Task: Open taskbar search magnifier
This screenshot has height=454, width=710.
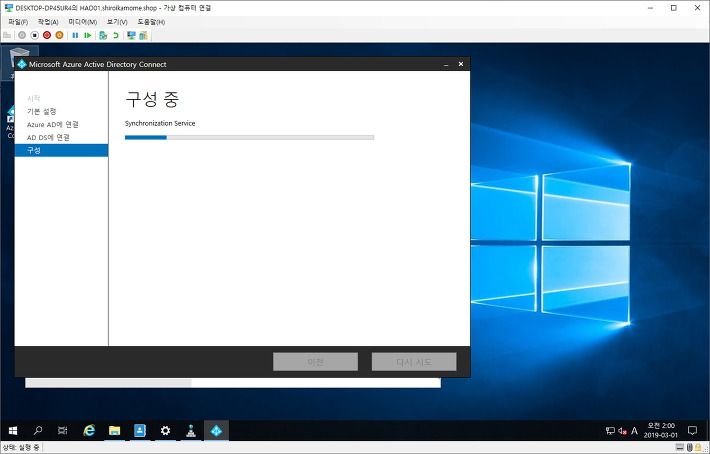Action: pos(38,430)
